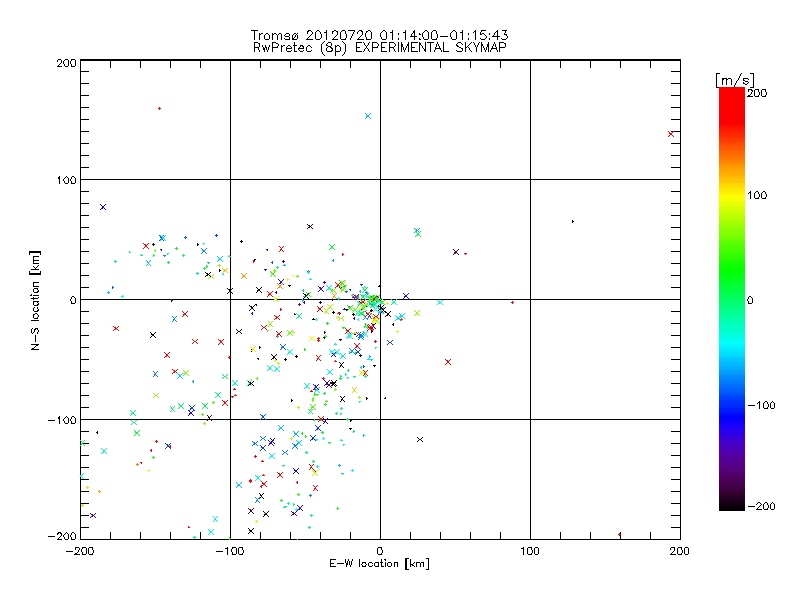The height and width of the screenshot is (600, 800).
Task: Click the small black dot near E-W 128 km, N-S 65 km
Action: click(573, 221)
